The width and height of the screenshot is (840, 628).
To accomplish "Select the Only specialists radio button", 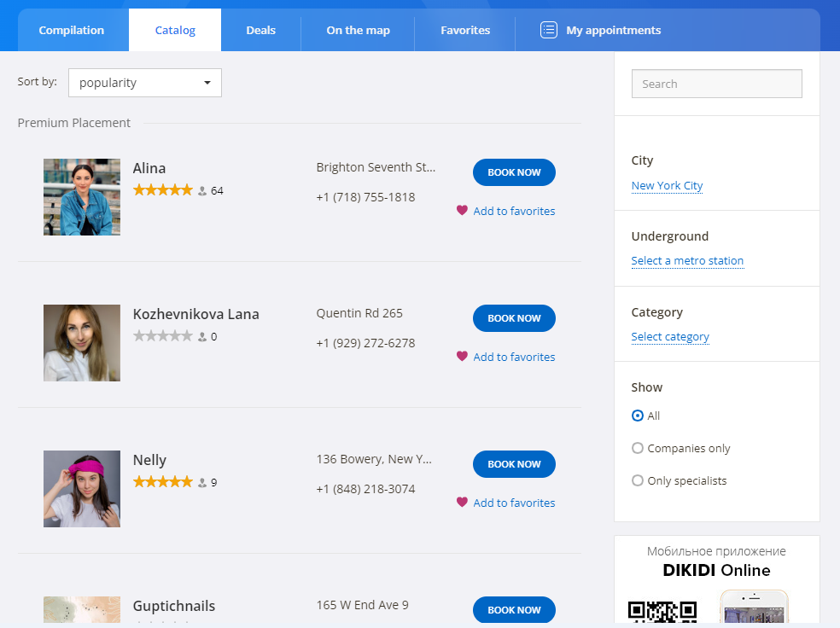I will click(638, 480).
